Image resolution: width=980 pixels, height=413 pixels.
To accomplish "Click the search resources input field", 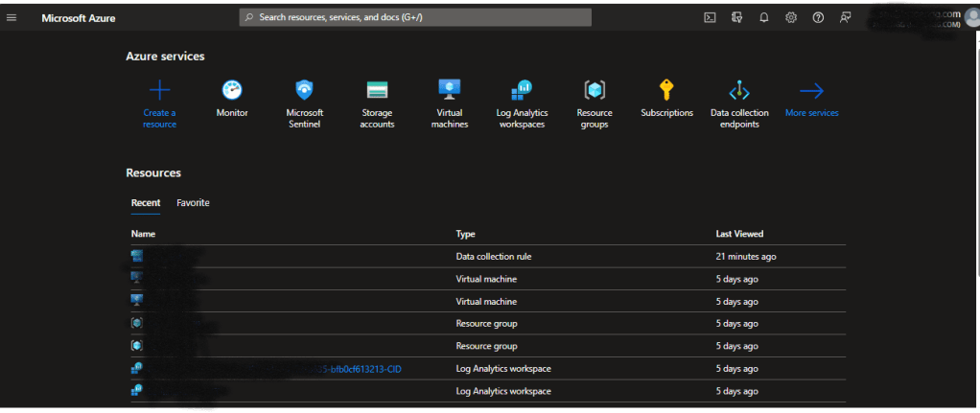I will [415, 17].
